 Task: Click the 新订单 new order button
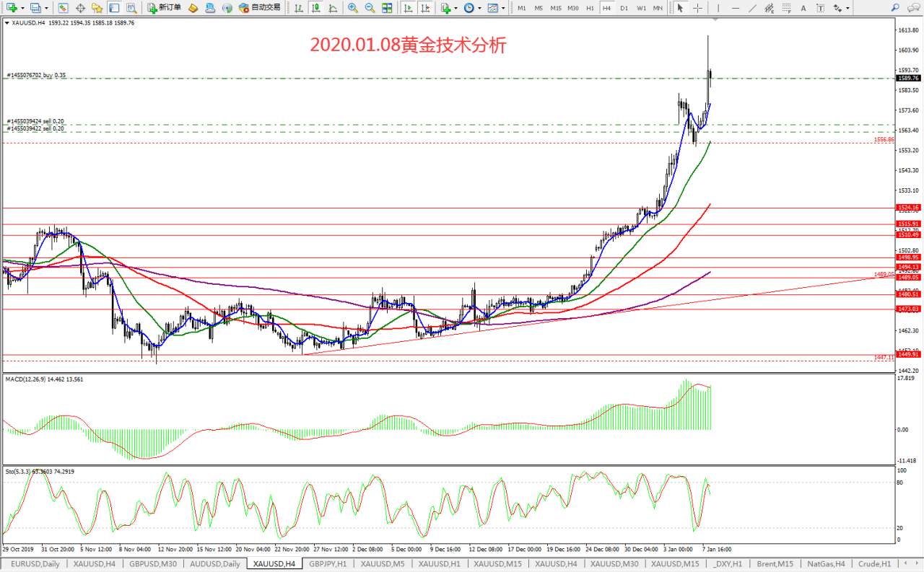(164, 7)
